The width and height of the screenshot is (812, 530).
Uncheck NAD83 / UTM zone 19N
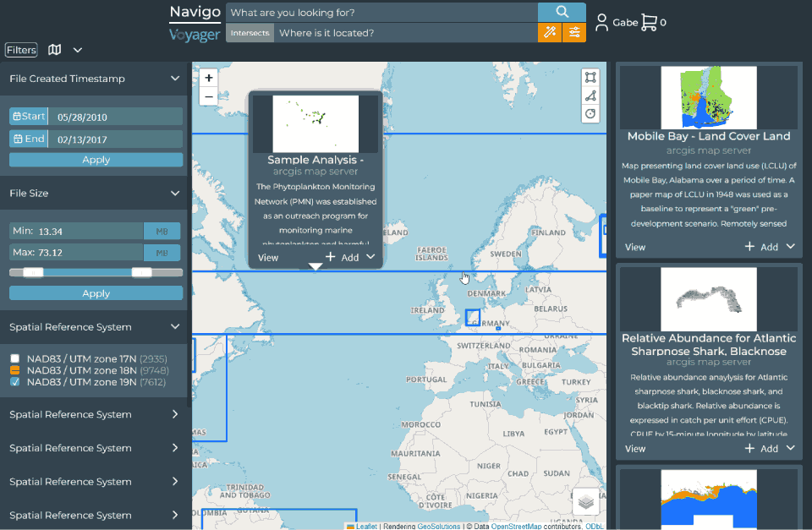tap(15, 382)
